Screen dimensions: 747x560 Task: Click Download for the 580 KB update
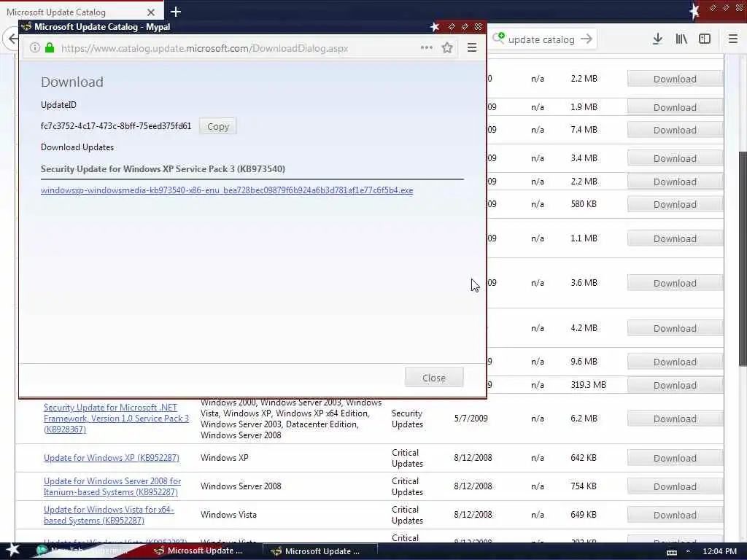[x=675, y=204]
